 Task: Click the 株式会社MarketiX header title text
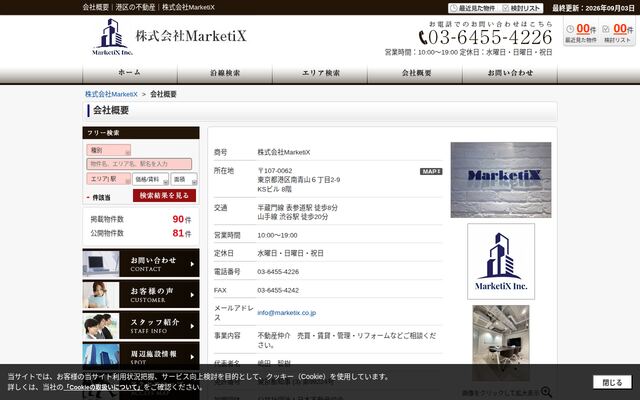pyautogui.click(x=191, y=36)
